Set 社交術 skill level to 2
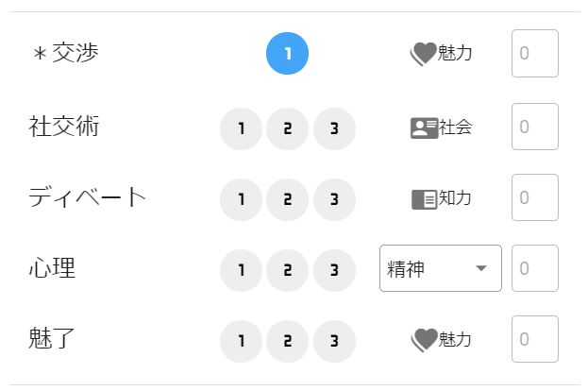 288,128
